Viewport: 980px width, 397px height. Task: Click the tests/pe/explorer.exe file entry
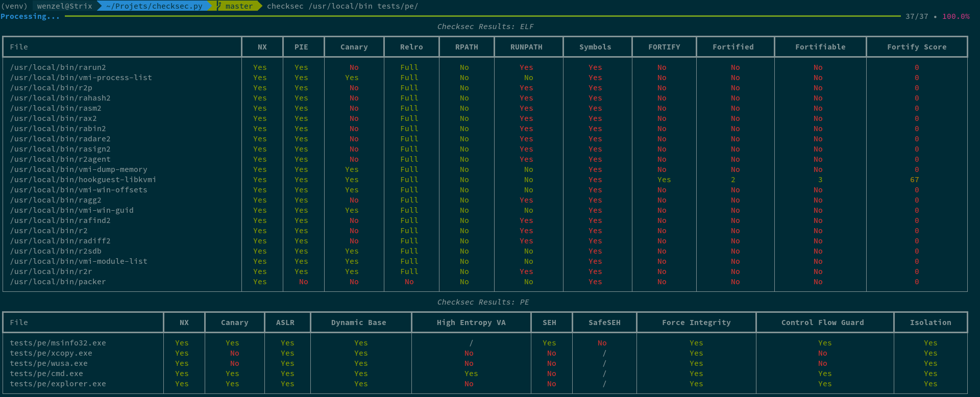tap(58, 384)
